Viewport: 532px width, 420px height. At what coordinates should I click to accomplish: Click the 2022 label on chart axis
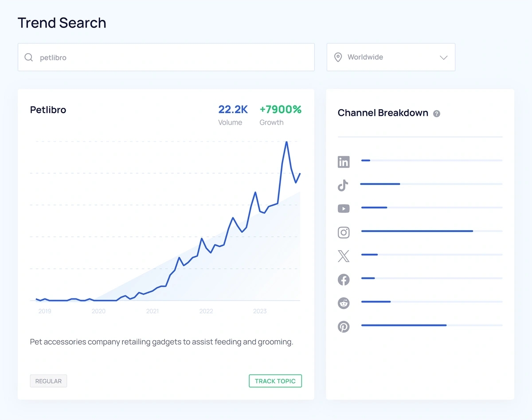click(x=206, y=311)
